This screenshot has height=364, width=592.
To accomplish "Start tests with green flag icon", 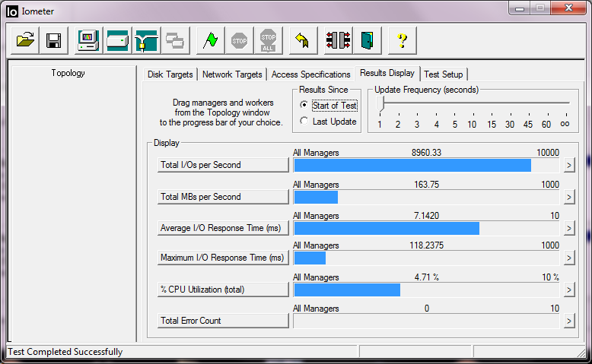I will 210,40.
